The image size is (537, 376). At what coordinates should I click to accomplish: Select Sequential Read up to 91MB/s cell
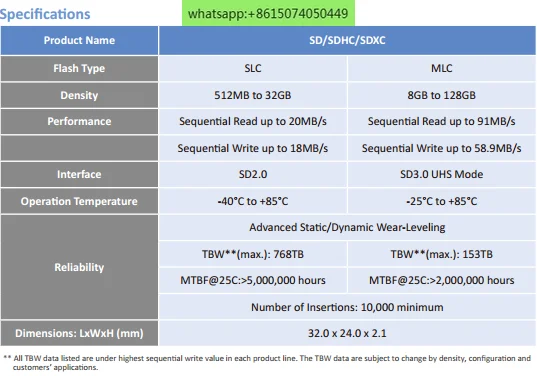[x=441, y=122]
